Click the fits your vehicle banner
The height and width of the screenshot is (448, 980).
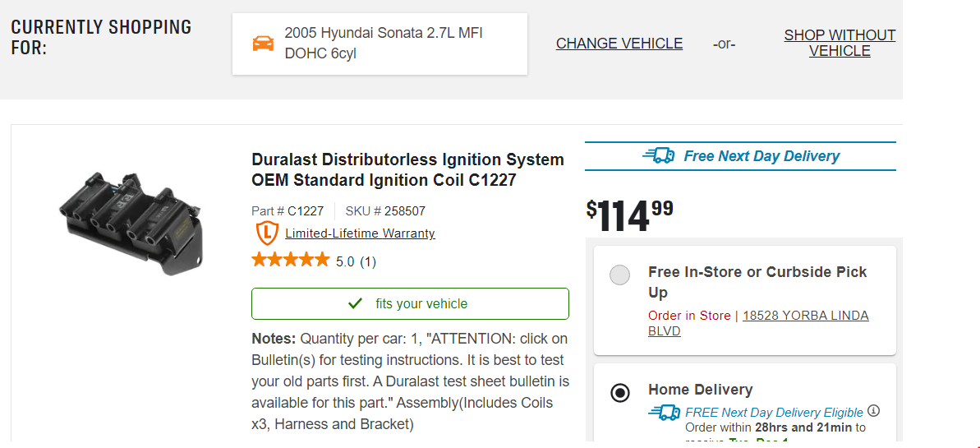coord(410,303)
